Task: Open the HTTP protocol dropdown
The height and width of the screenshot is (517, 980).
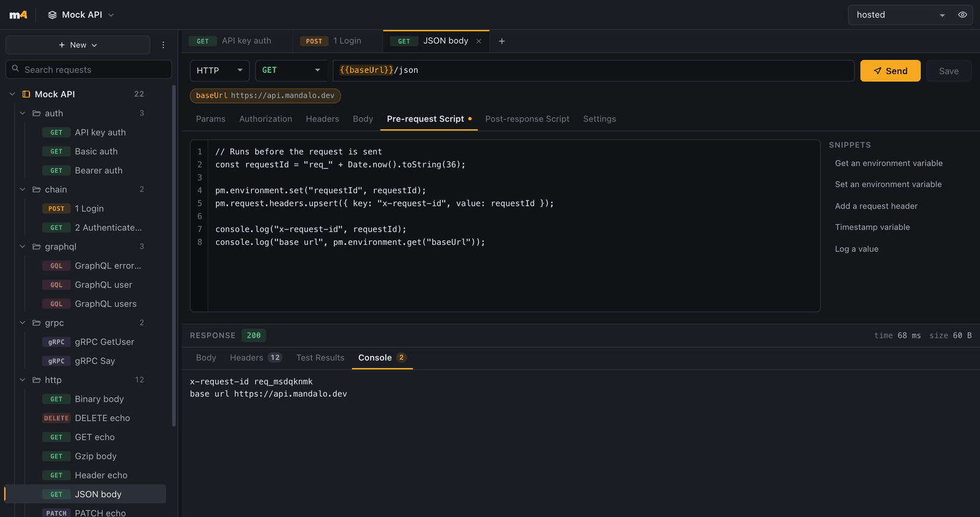Action: click(219, 70)
